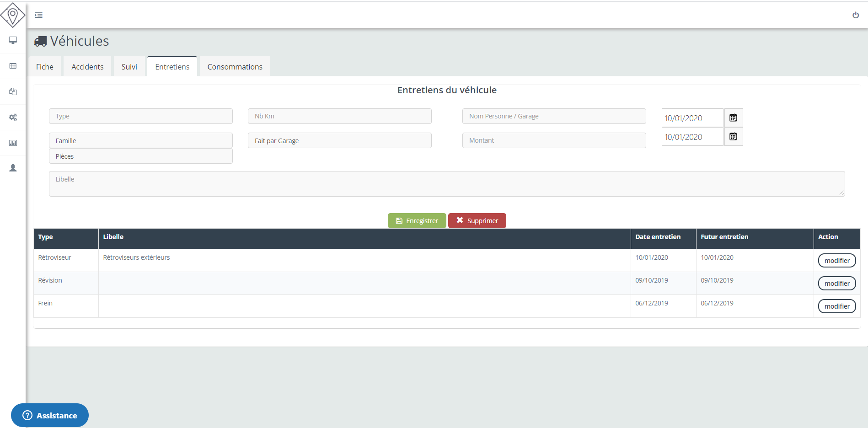
Task: Open the monitor dashboard sidebar icon
Action: click(13, 40)
